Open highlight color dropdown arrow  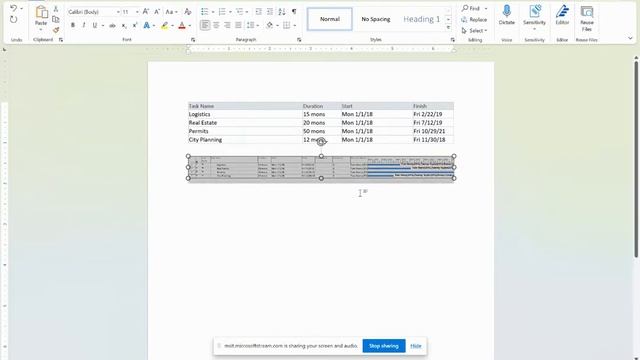[x=173, y=26]
